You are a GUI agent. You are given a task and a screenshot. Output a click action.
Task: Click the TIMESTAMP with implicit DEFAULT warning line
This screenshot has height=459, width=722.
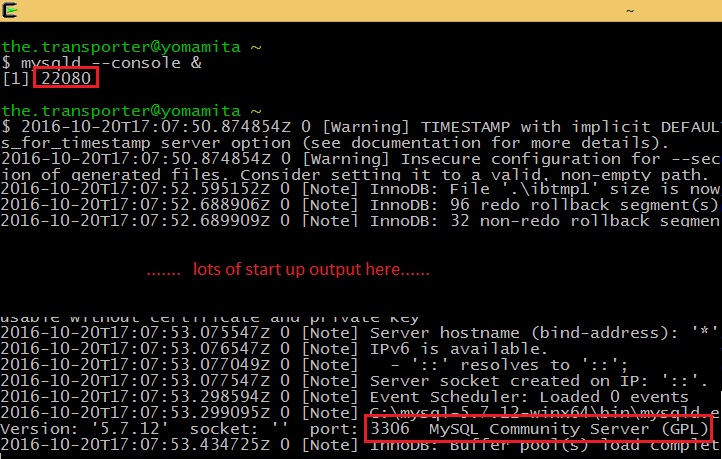361,127
